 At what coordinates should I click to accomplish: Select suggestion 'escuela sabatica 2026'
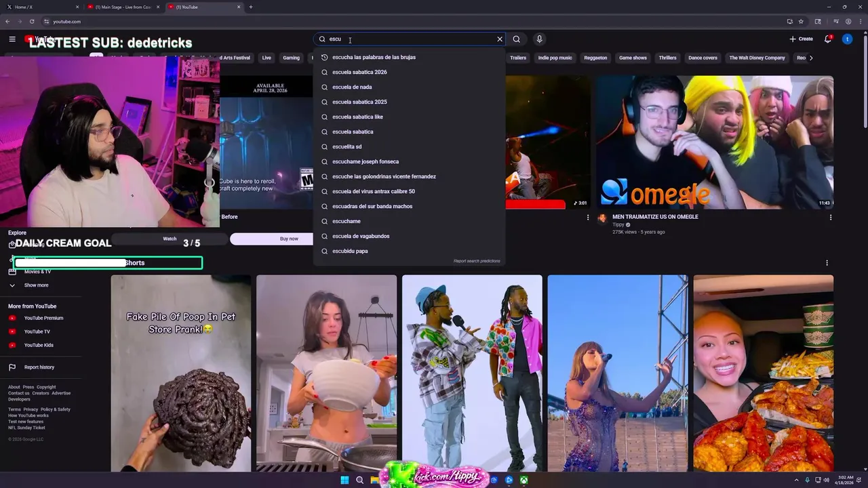(410, 72)
